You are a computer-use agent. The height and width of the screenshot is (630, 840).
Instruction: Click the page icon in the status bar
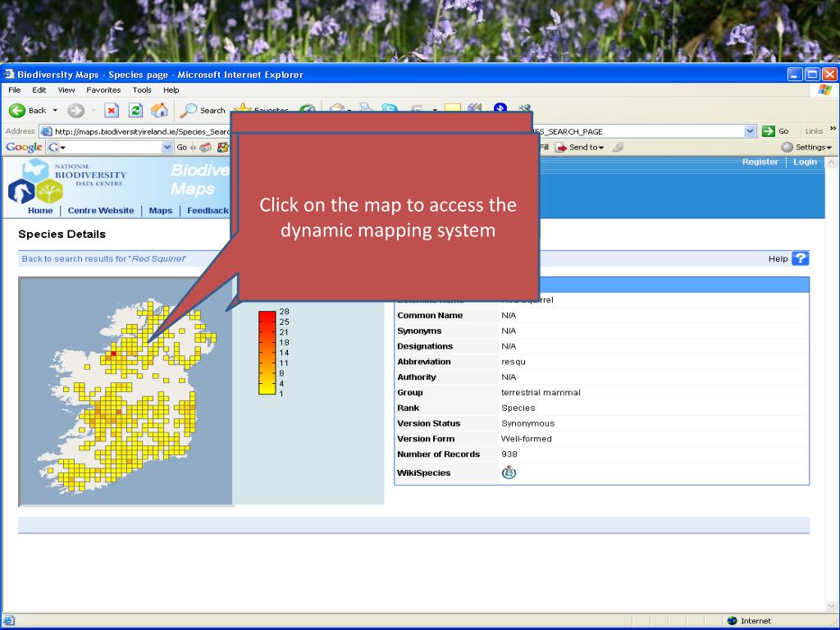point(8,620)
